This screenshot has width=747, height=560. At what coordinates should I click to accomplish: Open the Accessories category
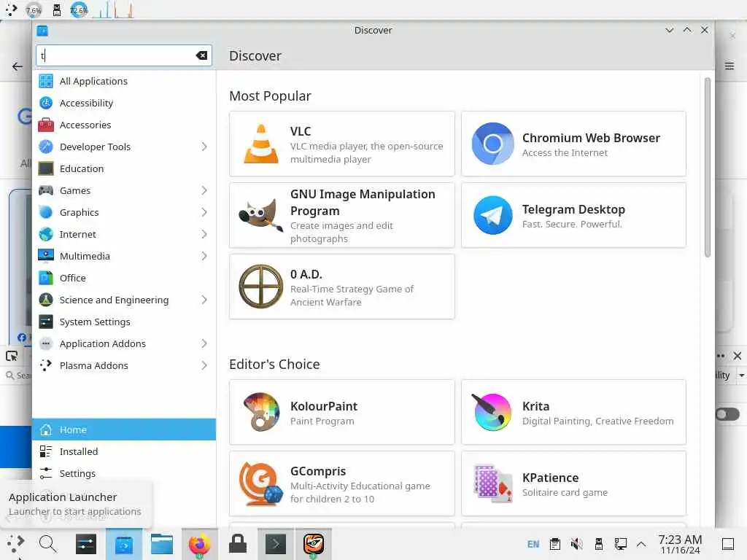tap(124, 125)
